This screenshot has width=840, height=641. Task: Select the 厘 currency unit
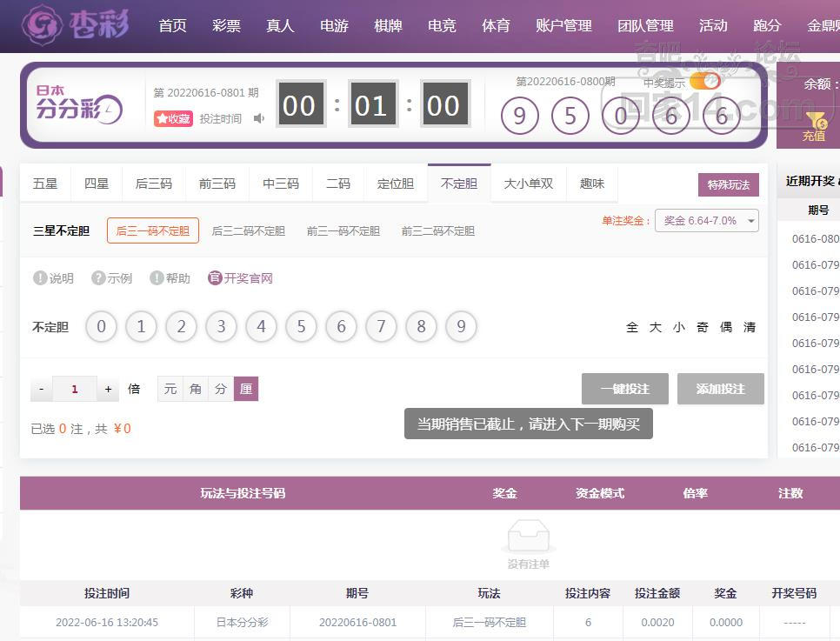[x=246, y=389]
